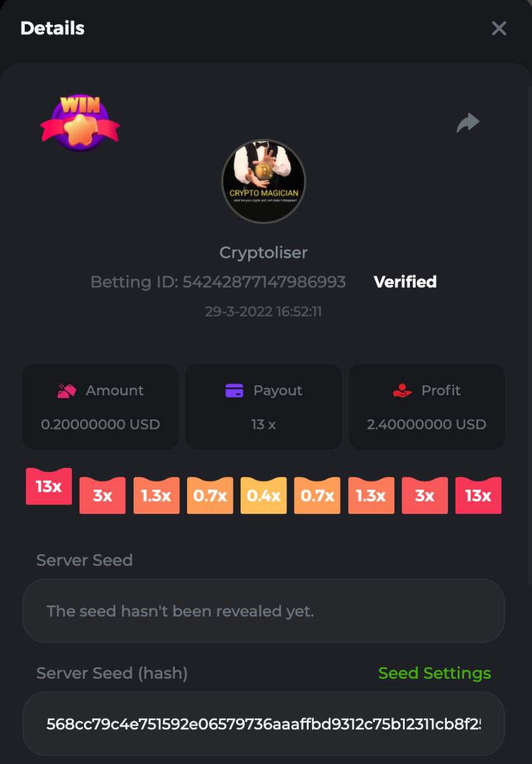Click the Cryptoliser username
The width and height of the screenshot is (532, 764).
pyautogui.click(x=263, y=253)
